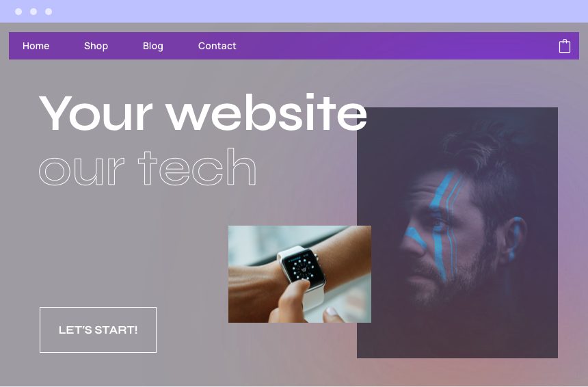Select Blog in the navigation bar
The height and width of the screenshot is (387, 588).
(x=153, y=46)
